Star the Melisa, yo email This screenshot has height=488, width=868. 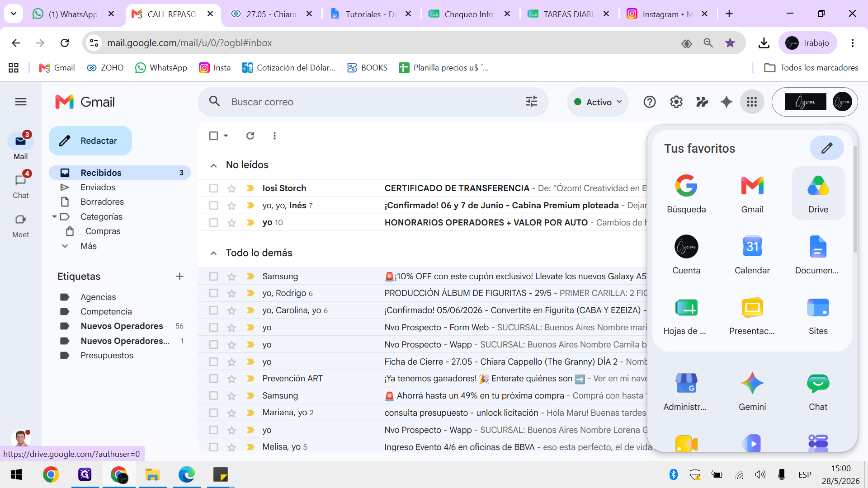231,447
